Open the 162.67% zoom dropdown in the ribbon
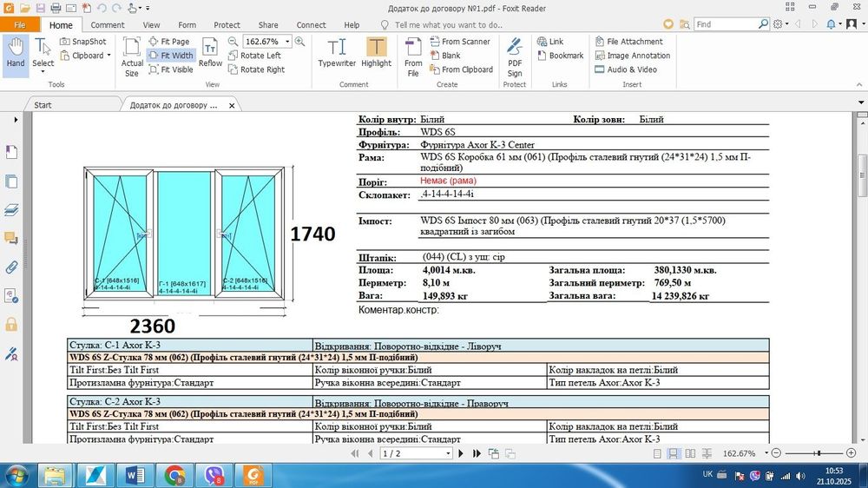868x488 pixels. pos(287,42)
